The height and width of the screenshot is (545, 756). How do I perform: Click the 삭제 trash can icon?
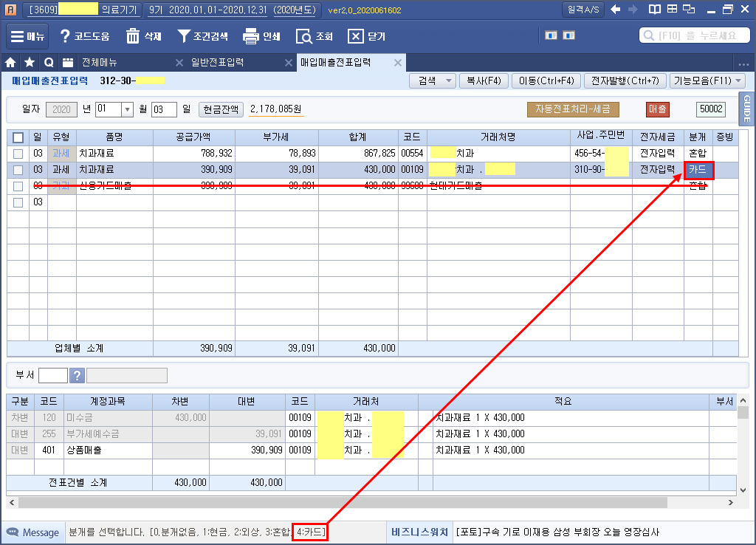pos(133,36)
